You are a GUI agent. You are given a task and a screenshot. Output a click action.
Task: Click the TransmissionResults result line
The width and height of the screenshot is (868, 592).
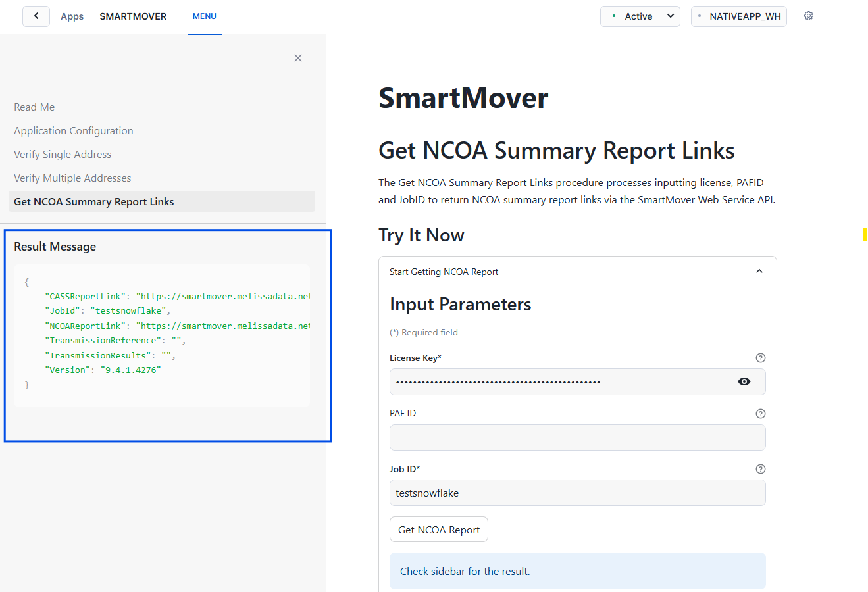[x=110, y=355]
